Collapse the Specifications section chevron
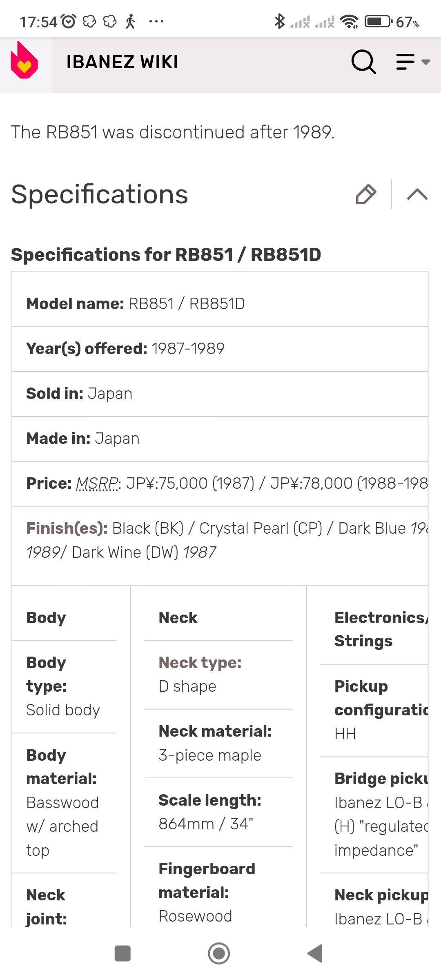 (417, 194)
